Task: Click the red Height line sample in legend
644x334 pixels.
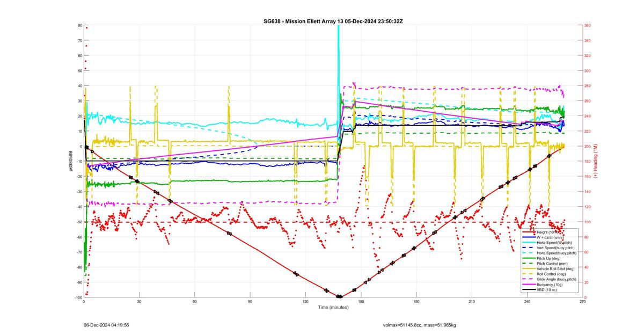Action: coord(529,232)
